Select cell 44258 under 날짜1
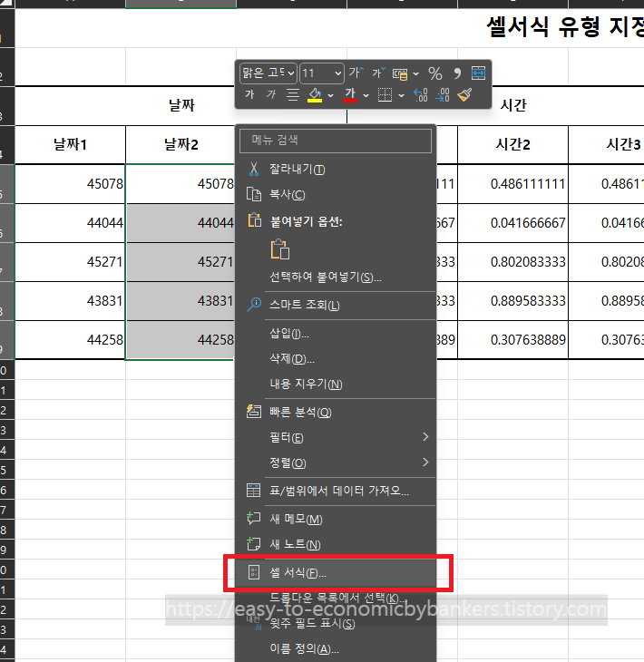This screenshot has width=644, height=662. tap(70, 339)
